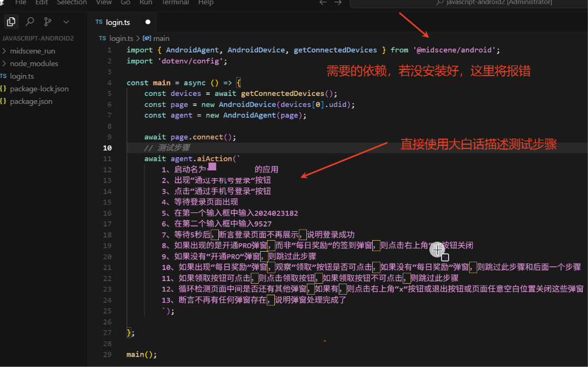The image size is (588, 367).
Task: Open the Explorer view in activity bar
Action: click(11, 22)
